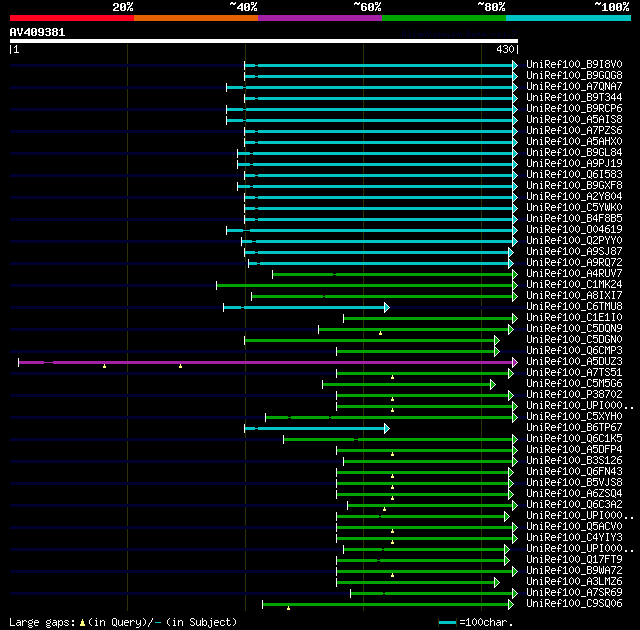This screenshot has width=640, height=630.
Task: Select the short cyan C6TMU8 alignment bar
Action: [306, 307]
